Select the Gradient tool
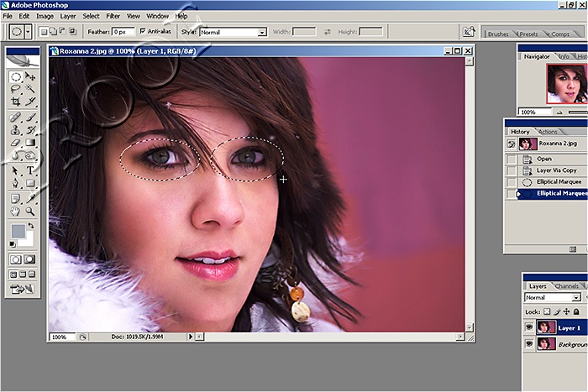Screen dimensions: 588x392 pos(30,143)
